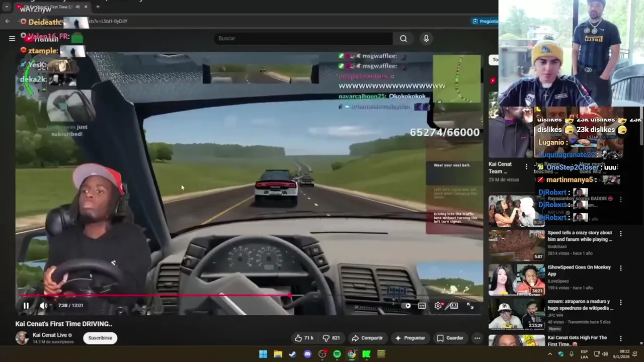This screenshot has width=644, height=362.
Task: Open YouTube hamburger guide menu
Action: 12,38
